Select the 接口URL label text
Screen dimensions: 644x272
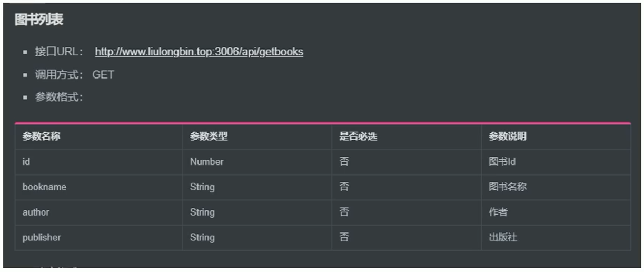[59, 52]
